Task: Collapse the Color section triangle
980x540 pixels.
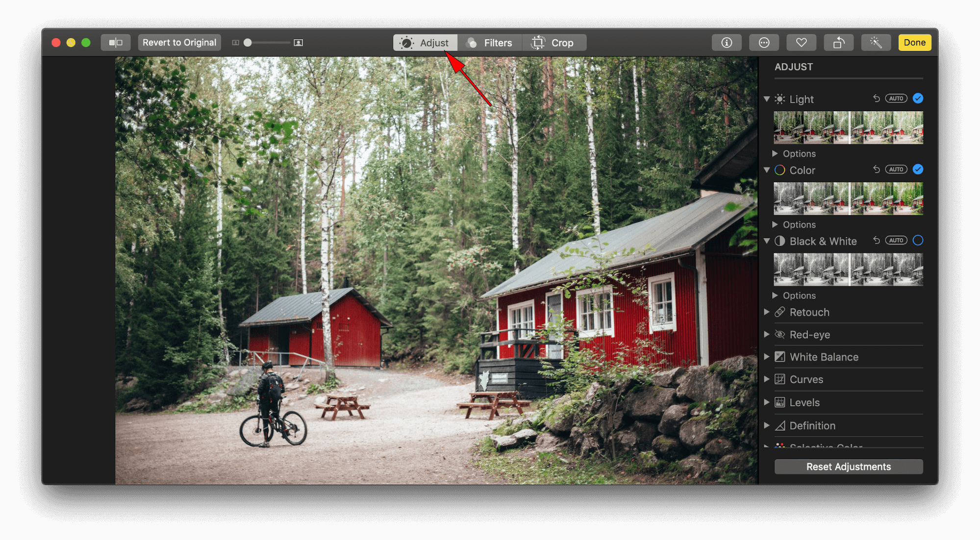Action: pyautogui.click(x=767, y=170)
